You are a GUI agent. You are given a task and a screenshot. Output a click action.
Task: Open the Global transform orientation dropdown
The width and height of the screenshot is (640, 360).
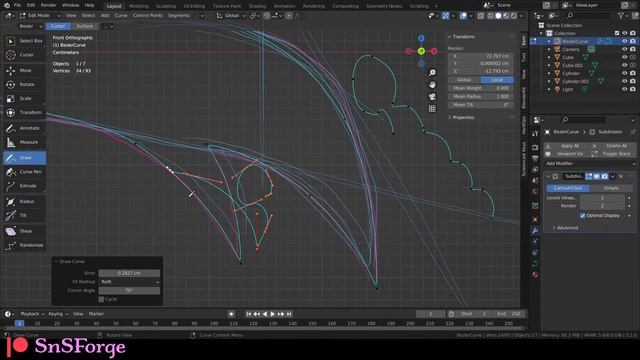231,16
